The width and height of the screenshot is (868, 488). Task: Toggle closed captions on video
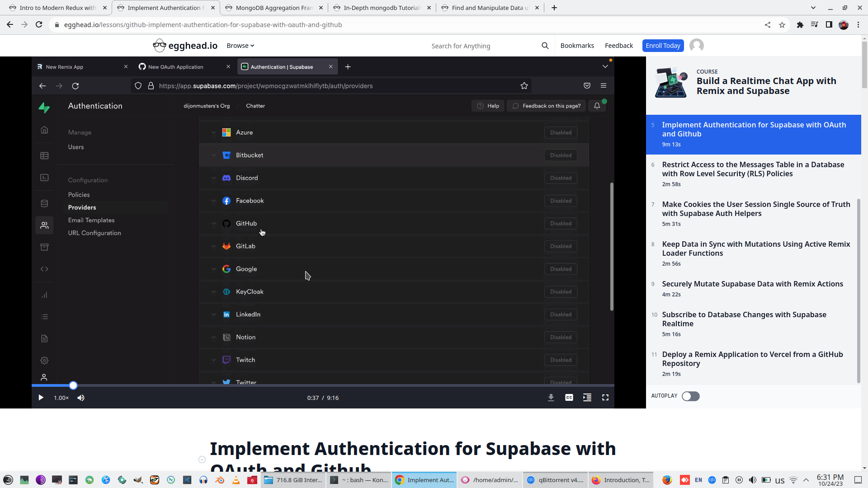coord(569,398)
